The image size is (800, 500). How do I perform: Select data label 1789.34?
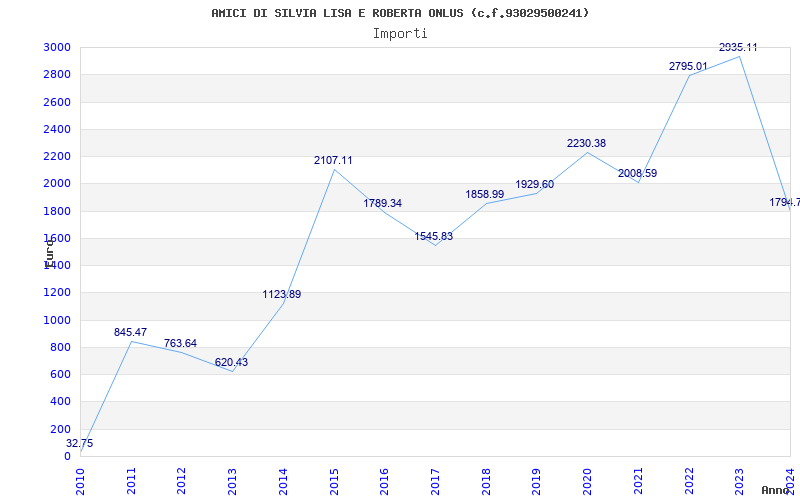pyautogui.click(x=383, y=203)
